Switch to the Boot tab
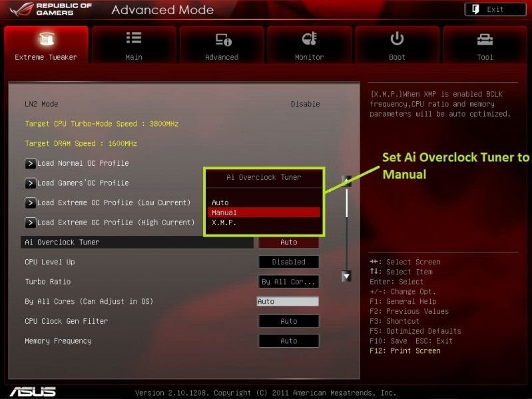 point(397,45)
